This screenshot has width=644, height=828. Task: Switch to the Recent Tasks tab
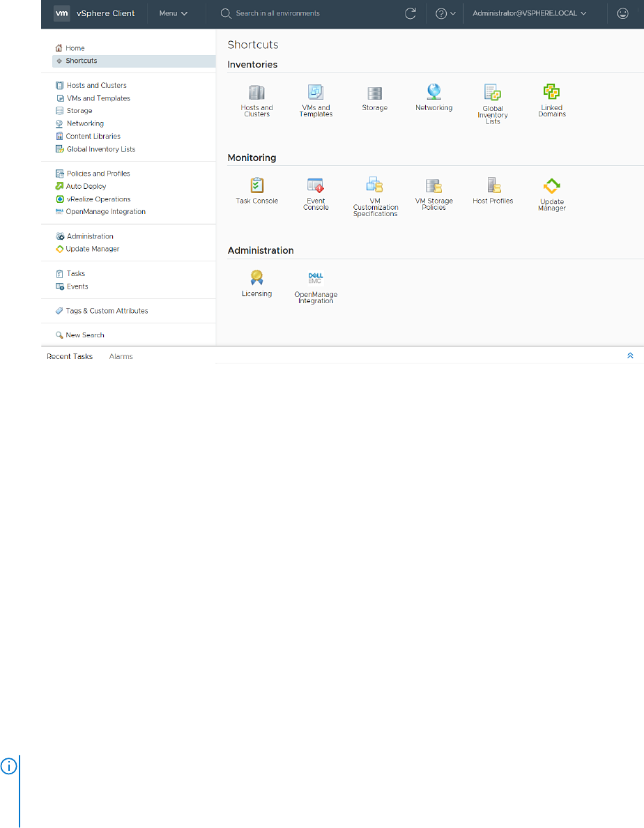click(x=70, y=356)
